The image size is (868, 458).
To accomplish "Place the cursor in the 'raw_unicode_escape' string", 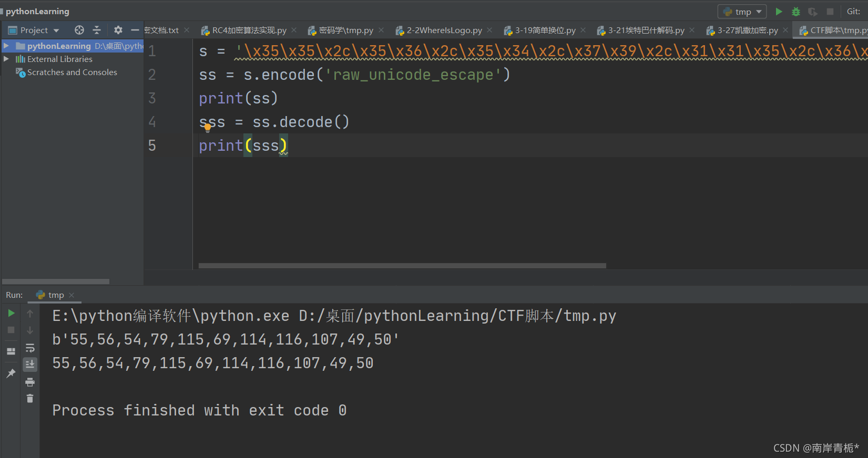I will coord(413,75).
